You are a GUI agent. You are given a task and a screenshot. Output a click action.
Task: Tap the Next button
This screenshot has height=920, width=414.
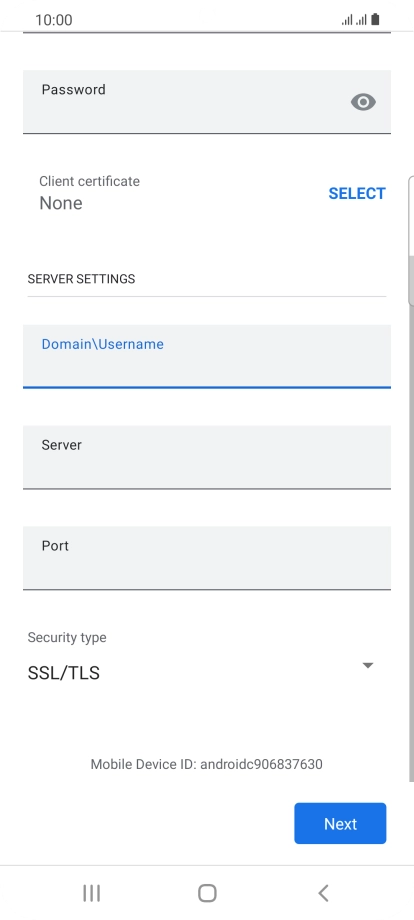point(340,823)
